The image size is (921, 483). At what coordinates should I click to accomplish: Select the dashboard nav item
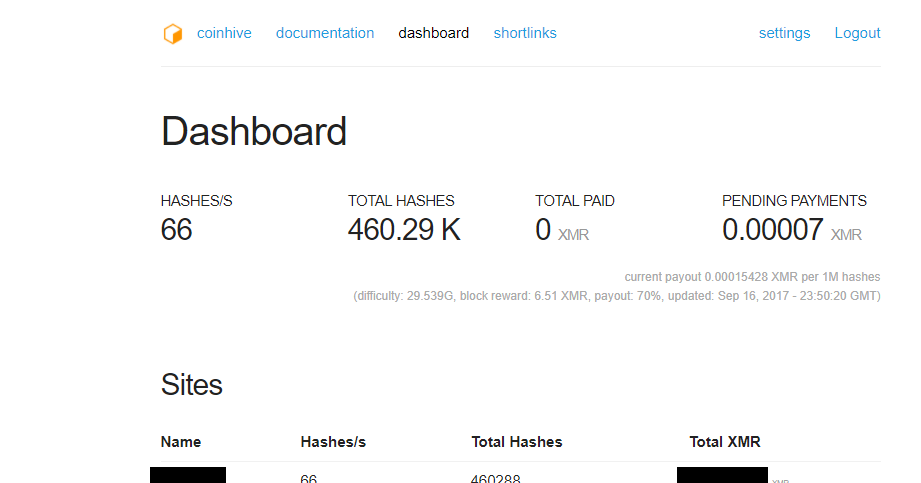pos(433,33)
